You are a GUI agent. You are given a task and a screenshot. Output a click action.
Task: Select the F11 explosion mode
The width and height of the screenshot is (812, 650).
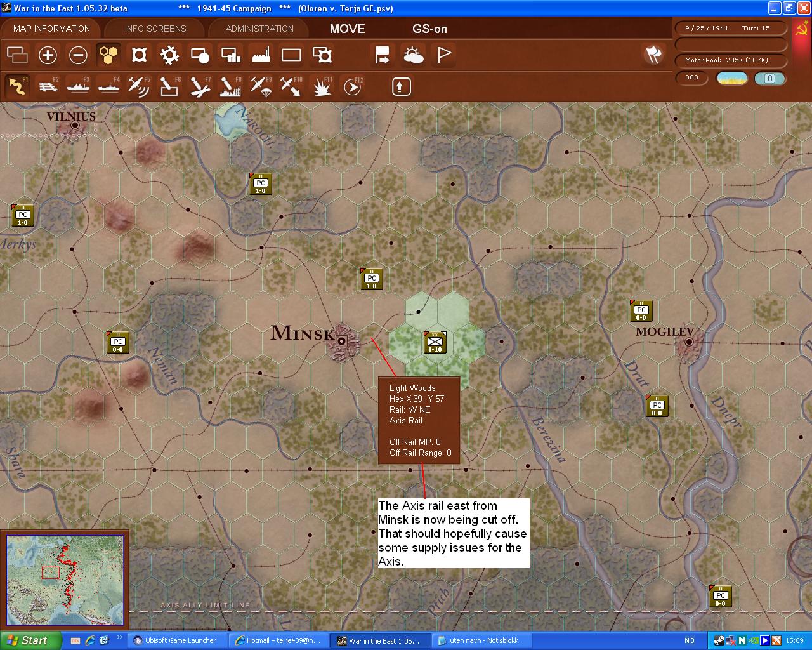322,86
